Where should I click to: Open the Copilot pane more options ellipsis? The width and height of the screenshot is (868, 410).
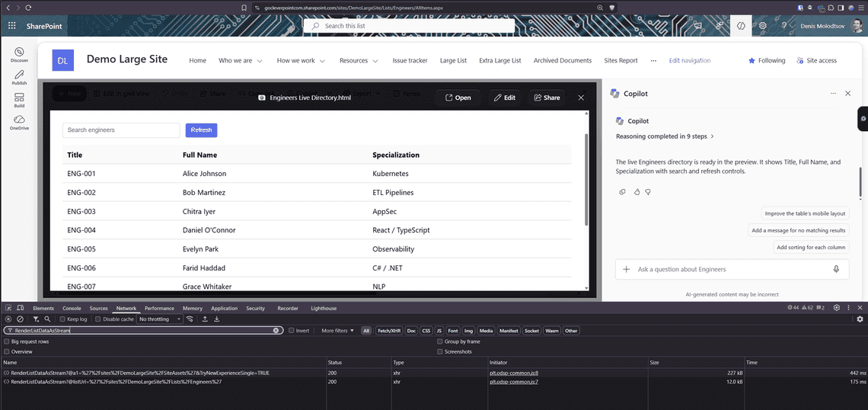[x=833, y=94]
